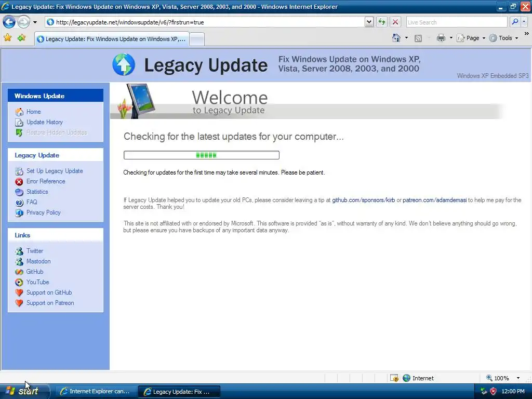The image size is (532, 399).
Task: Expand the Print options dropdown arrow
Action: pos(451,38)
